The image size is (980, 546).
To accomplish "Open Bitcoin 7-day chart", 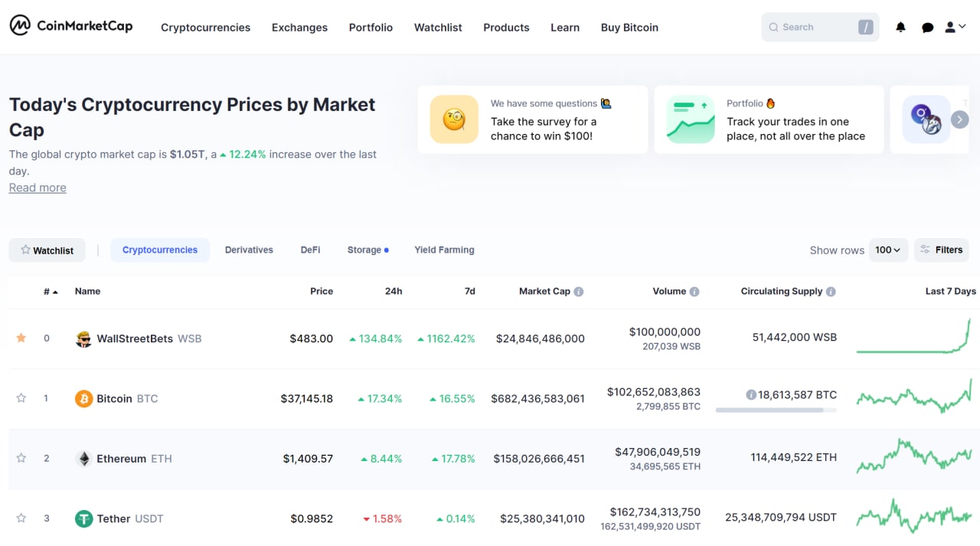I will (914, 397).
